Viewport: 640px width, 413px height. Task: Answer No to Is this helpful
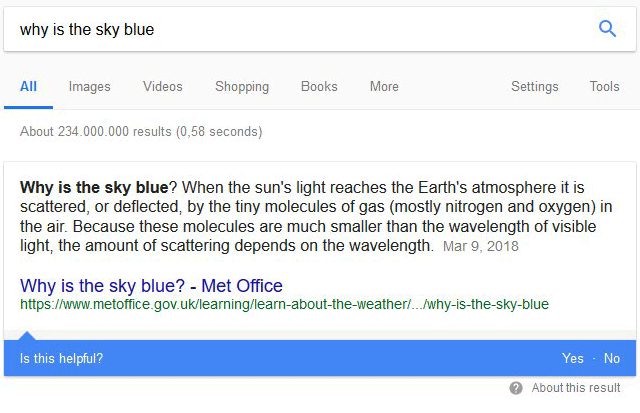pos(612,358)
